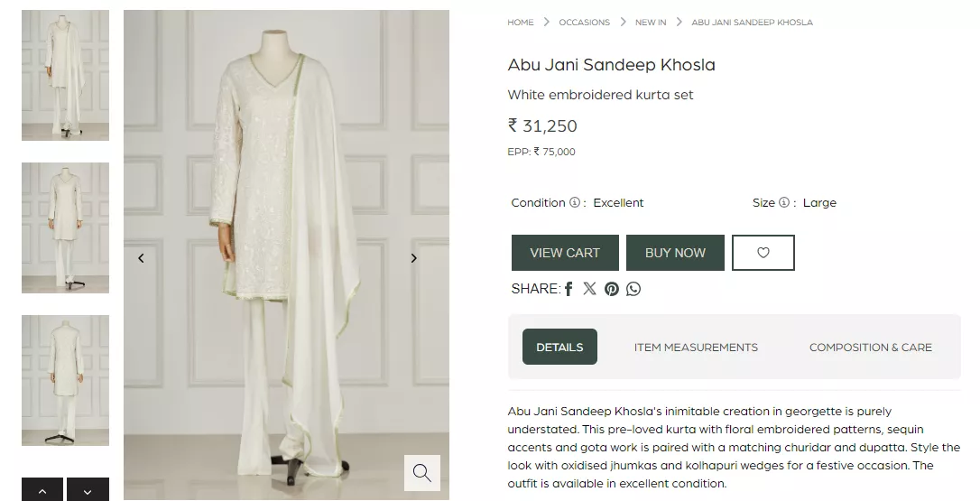This screenshot has height=501, width=980.
Task: Show the Condition info tooltip icon
Action: [574, 202]
